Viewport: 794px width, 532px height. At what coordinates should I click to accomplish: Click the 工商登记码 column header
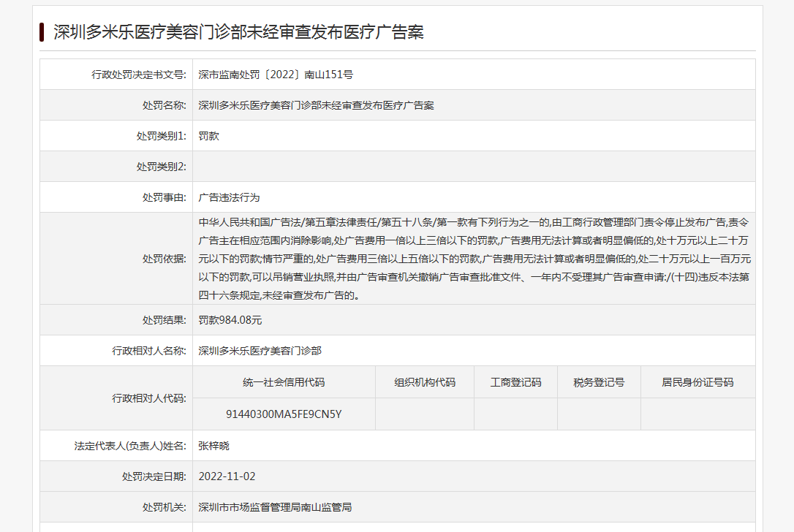pos(515,382)
